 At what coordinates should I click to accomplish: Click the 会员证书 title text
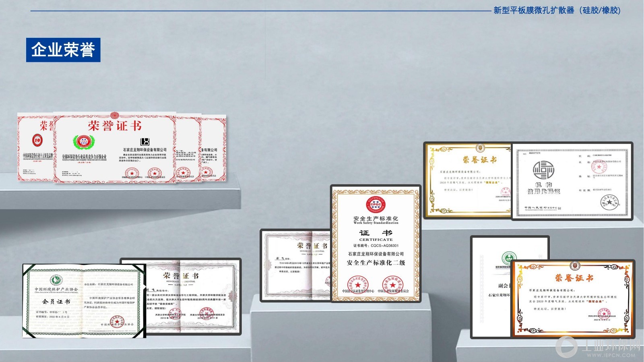[x=56, y=302]
